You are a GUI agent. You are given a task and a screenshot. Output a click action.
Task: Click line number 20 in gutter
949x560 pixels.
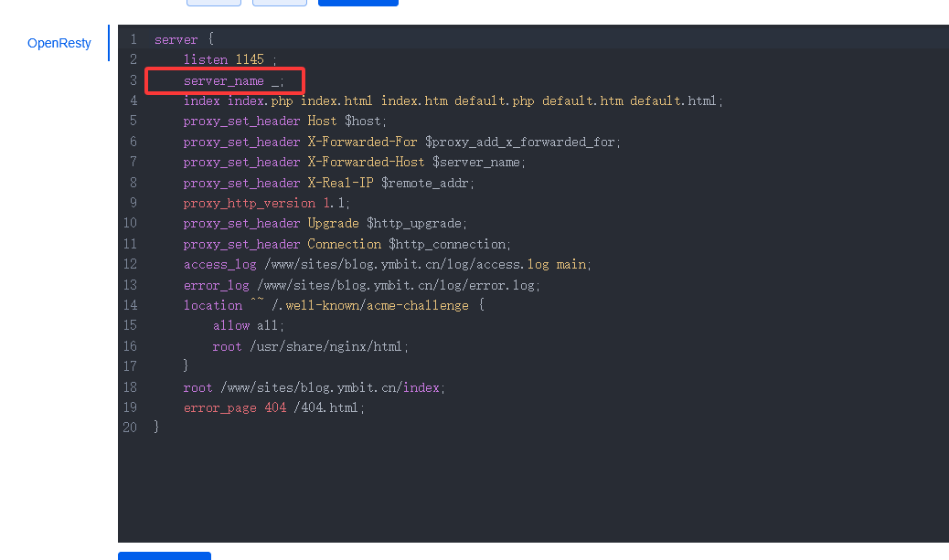click(130, 428)
